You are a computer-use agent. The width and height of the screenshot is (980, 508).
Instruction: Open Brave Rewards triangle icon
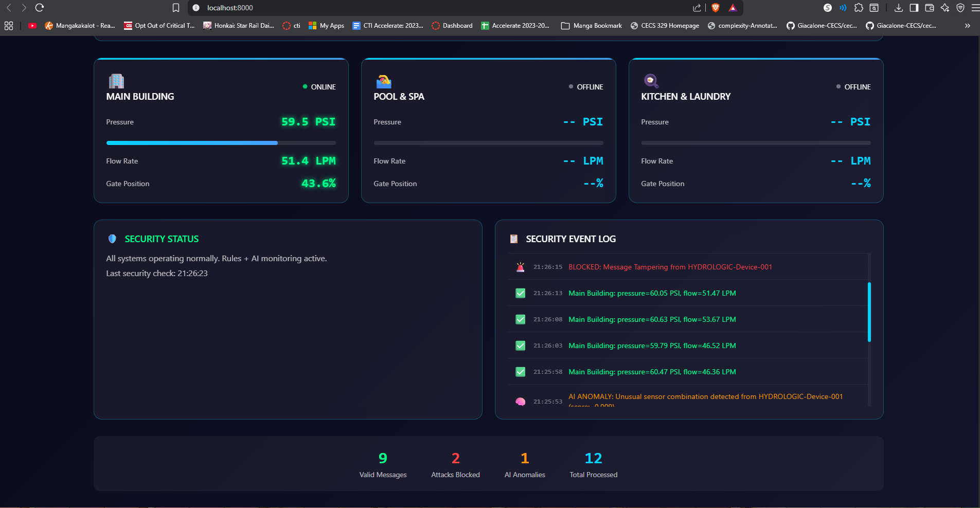coord(733,8)
